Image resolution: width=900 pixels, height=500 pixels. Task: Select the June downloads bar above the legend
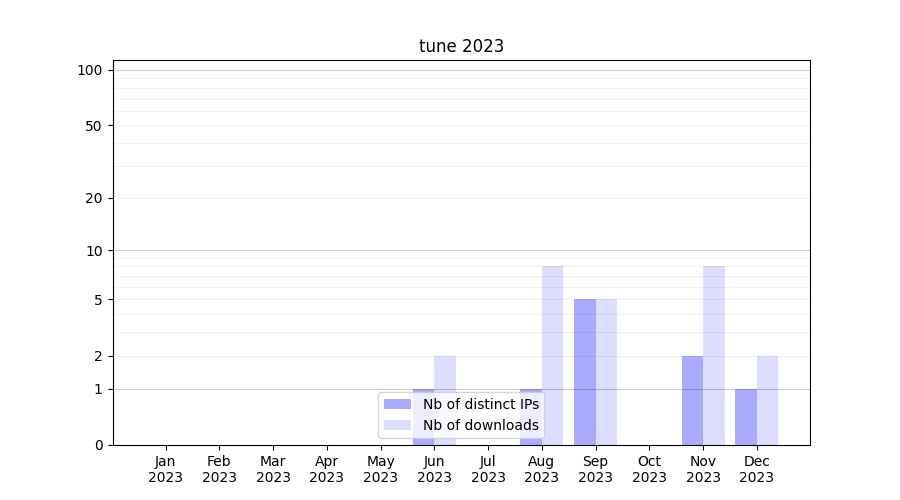tap(445, 373)
